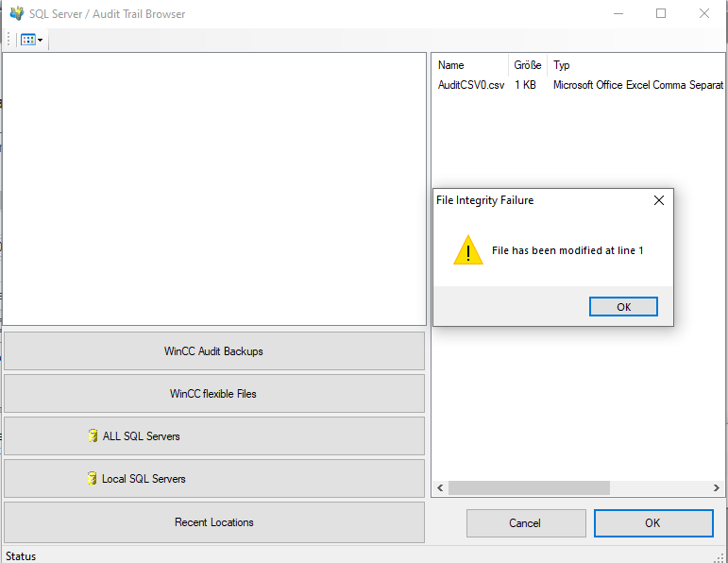Click the 1 KB size cell
This screenshot has width=728, height=563.
(525, 85)
